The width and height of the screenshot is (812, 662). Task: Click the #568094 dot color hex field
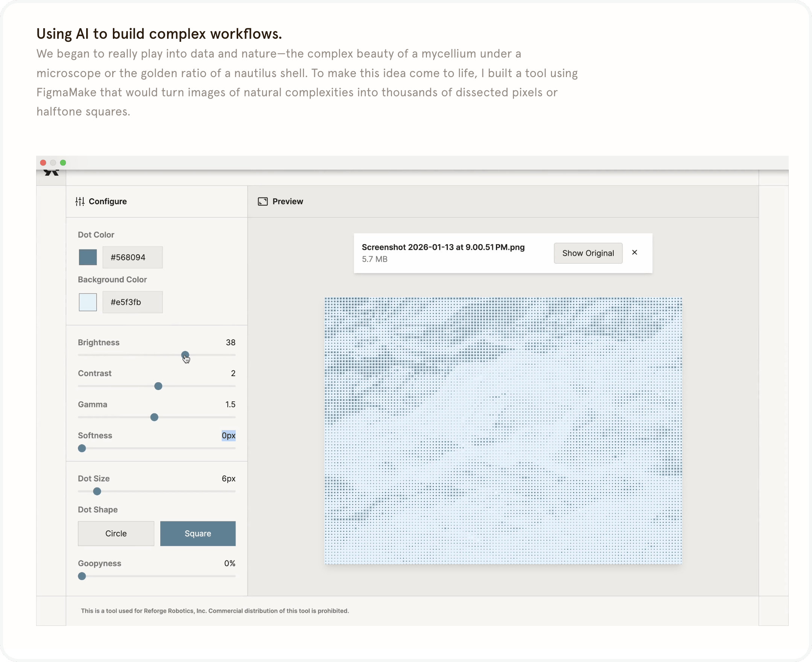tap(132, 257)
